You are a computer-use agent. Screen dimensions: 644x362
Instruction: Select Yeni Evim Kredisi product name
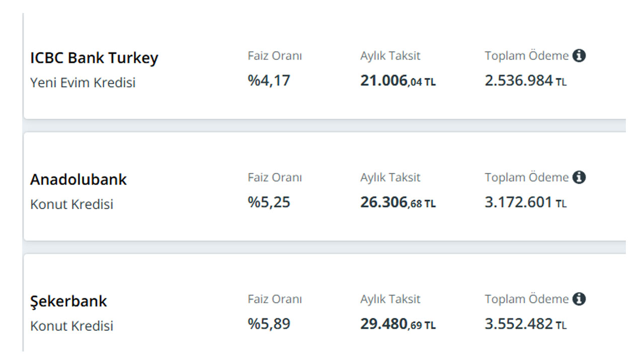83,82
